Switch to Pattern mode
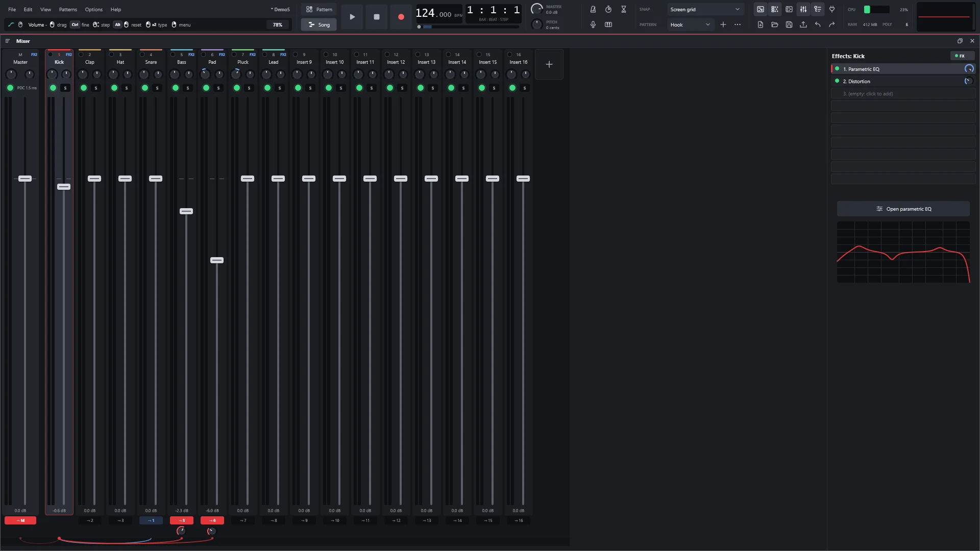The width and height of the screenshot is (980, 551). 319,9
